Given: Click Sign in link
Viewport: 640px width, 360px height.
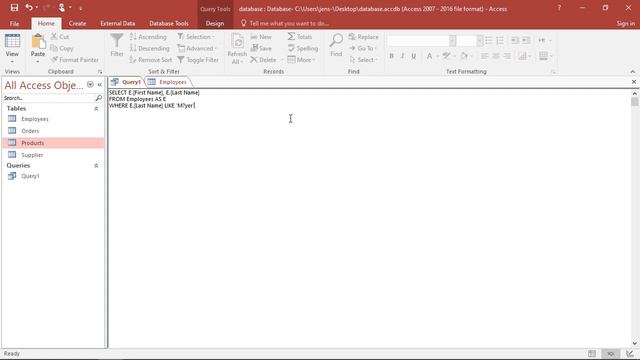Looking at the screenshot, I should pos(626,23).
